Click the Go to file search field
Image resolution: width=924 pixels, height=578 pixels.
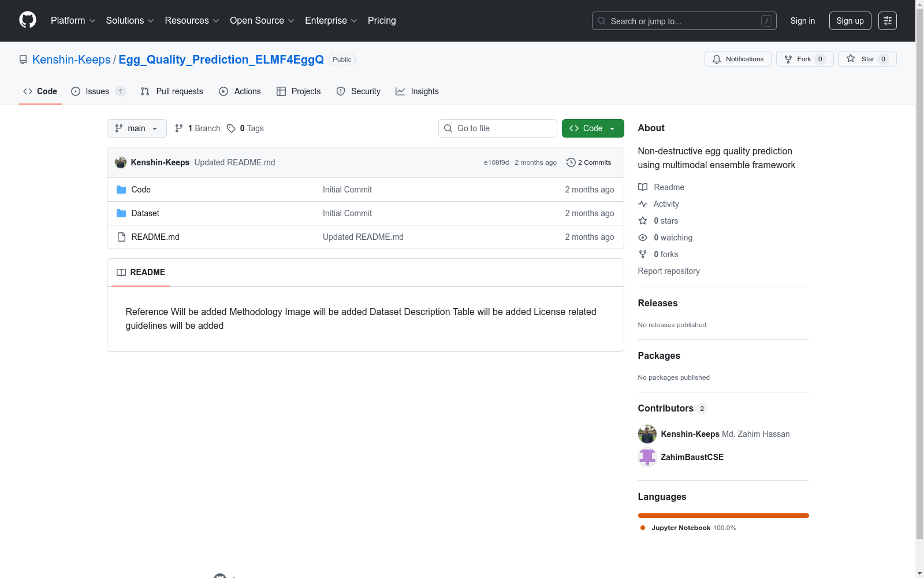[x=498, y=128]
